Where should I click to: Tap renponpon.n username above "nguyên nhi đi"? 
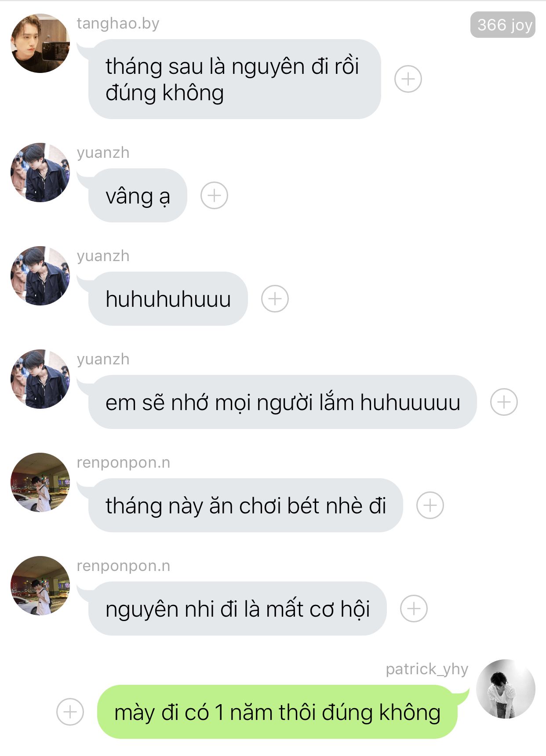click(x=123, y=566)
